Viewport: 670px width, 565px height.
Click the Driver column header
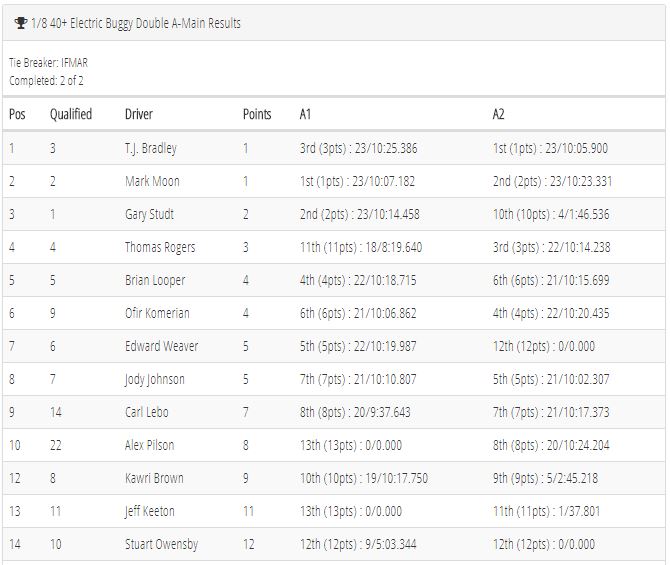139,114
